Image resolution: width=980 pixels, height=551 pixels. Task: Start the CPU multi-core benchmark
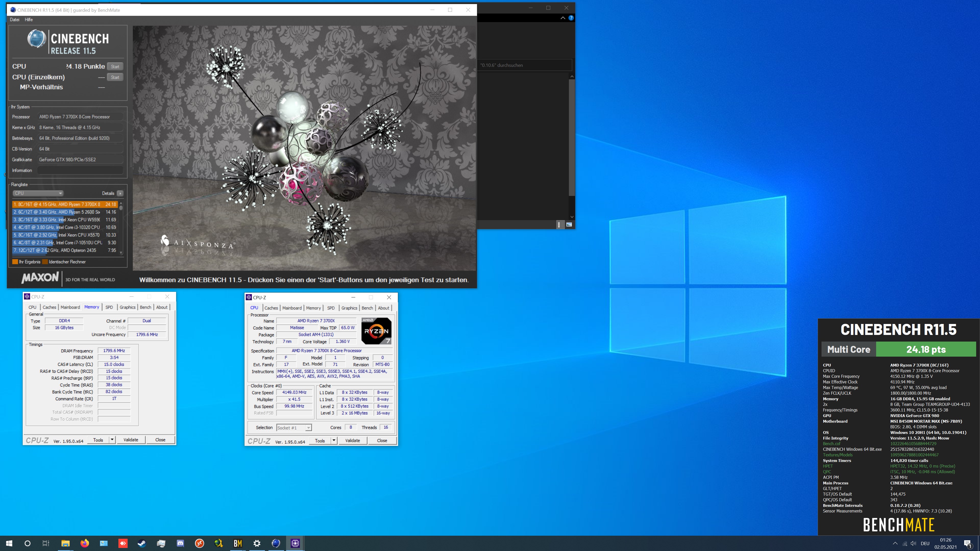[115, 67]
